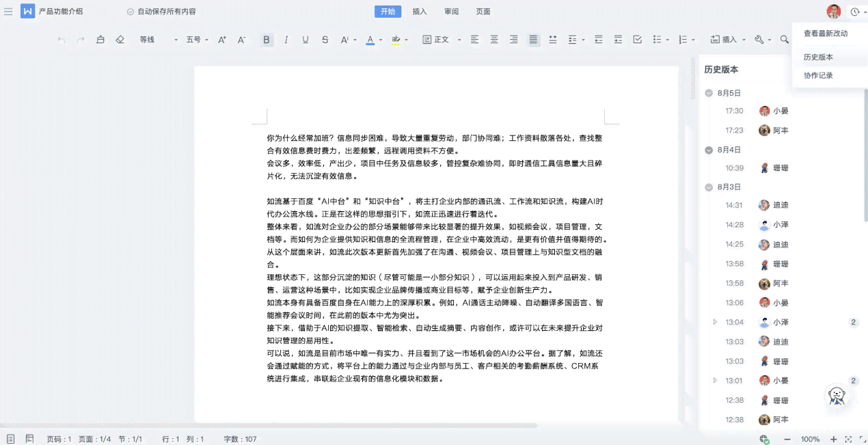Collapse the 8月5日 version group
Viewport: 868px width, 445px height.
tap(709, 93)
